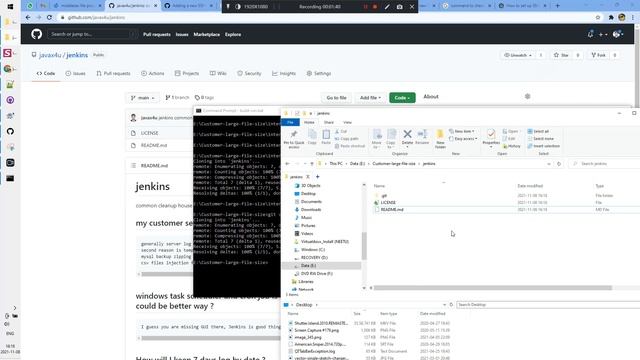Switch to the Insights tab
The width and height of the screenshot is (640, 360).
click(x=284, y=73)
